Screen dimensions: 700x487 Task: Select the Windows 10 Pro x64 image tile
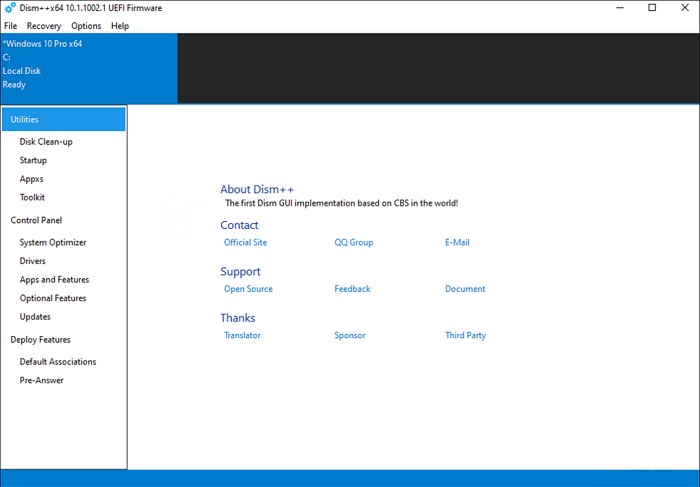coord(88,68)
